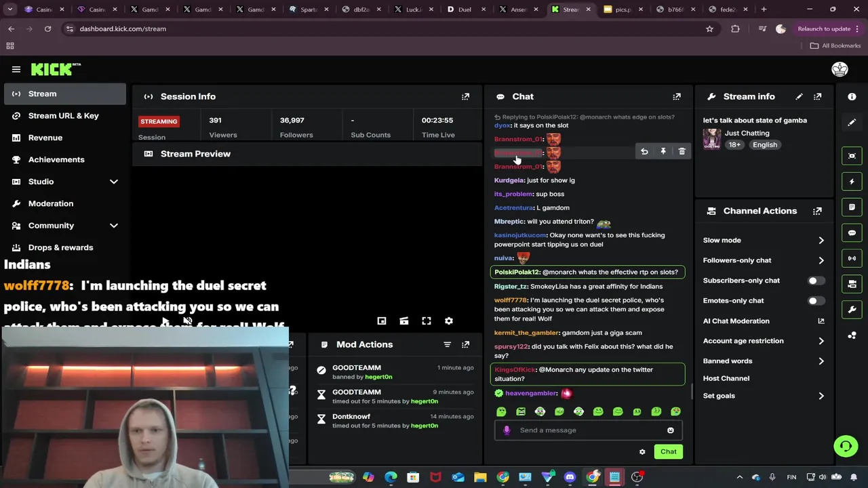
Task: Open Account age restriction options
Action: pyautogui.click(x=764, y=341)
